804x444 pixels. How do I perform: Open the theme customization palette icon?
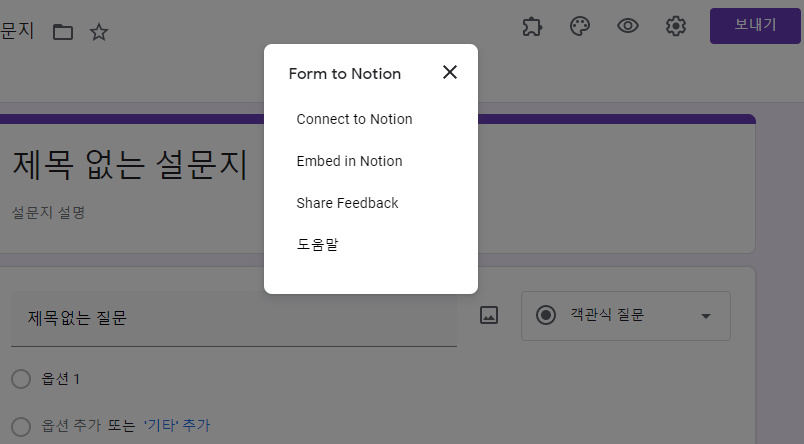coord(580,26)
